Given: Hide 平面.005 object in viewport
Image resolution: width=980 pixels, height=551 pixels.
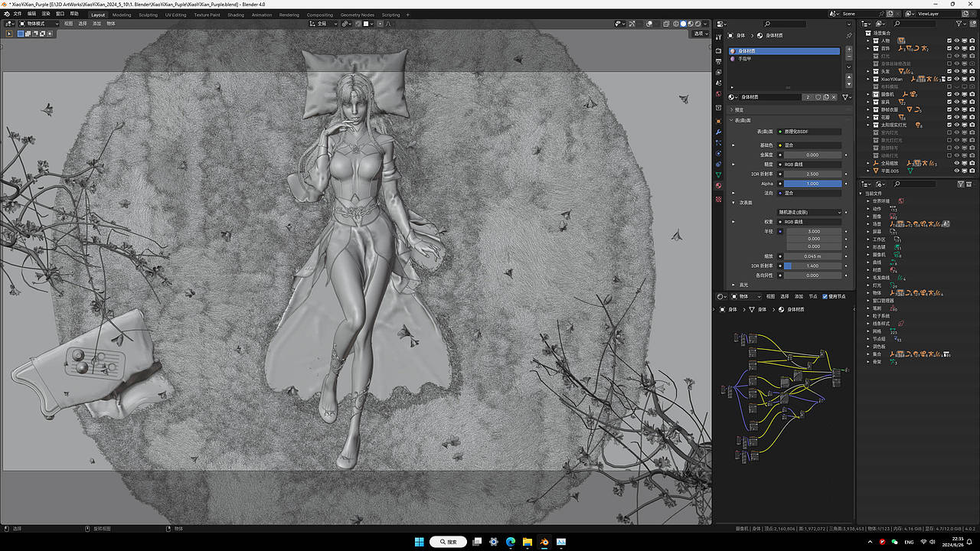Looking at the screenshot, I should pos(957,171).
